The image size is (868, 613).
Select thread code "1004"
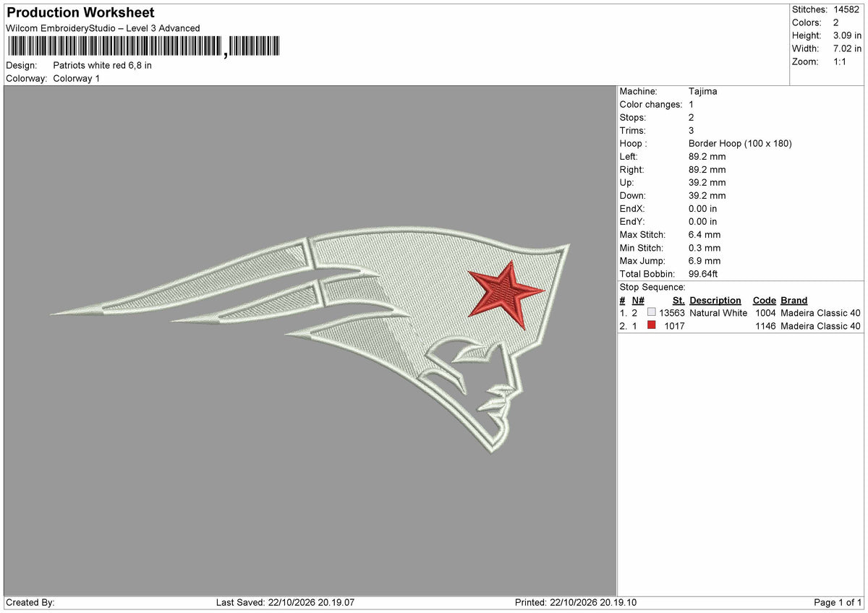(765, 313)
